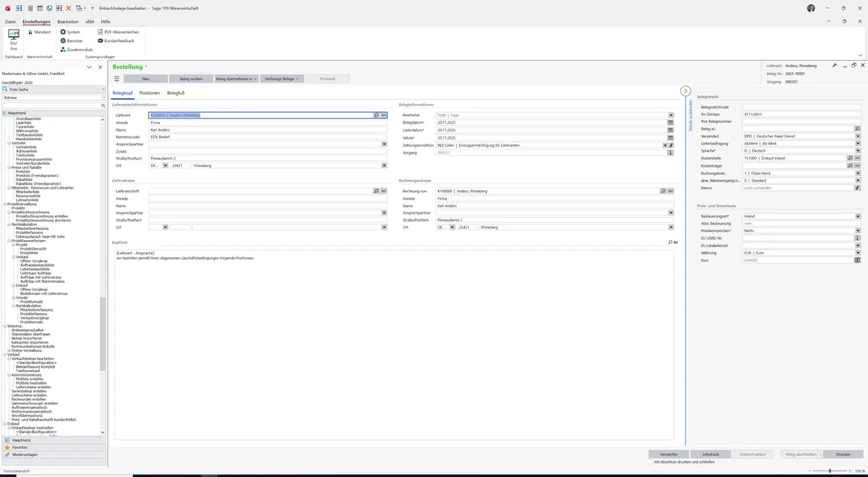The width and height of the screenshot is (868, 477).
Task: Open Wiedervorlagen section in sidebar
Action: pos(54,455)
